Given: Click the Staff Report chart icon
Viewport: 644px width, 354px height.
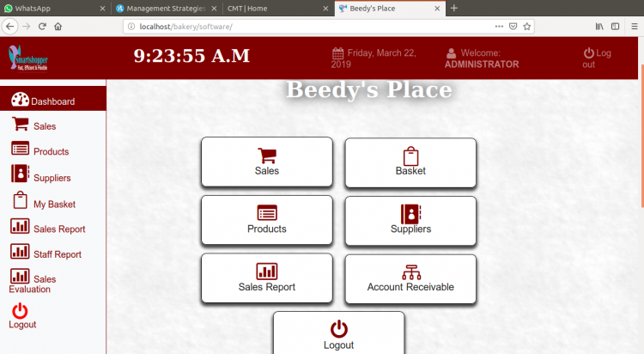Looking at the screenshot, I should (x=20, y=251).
